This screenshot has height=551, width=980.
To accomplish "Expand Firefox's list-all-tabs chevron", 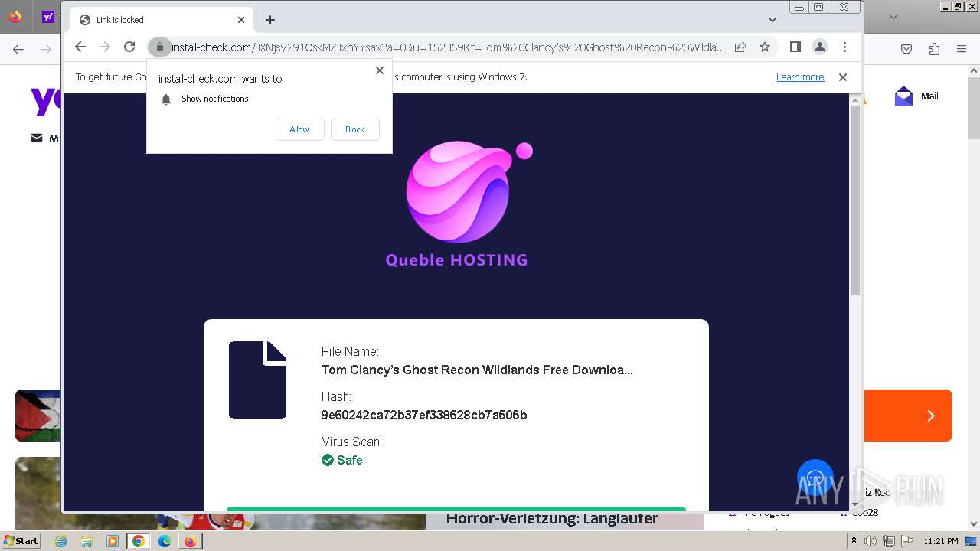I will (893, 16).
